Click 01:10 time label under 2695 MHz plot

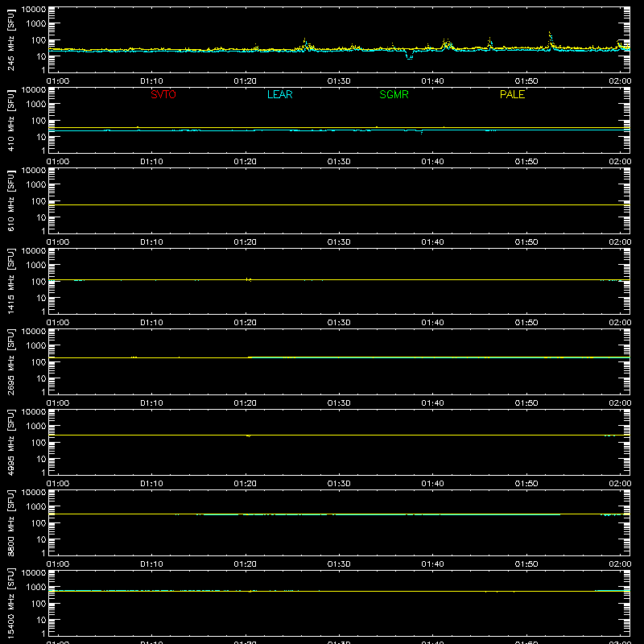coord(151,403)
